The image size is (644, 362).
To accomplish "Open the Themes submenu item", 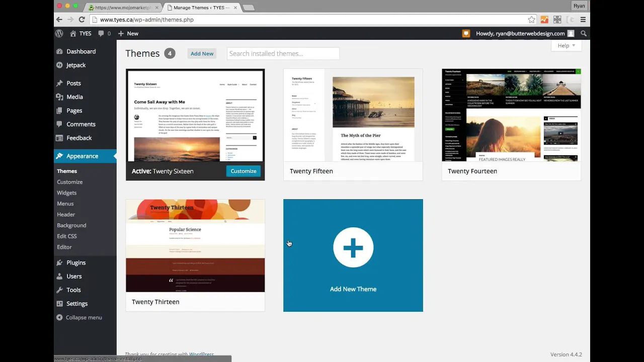I will click(x=67, y=171).
